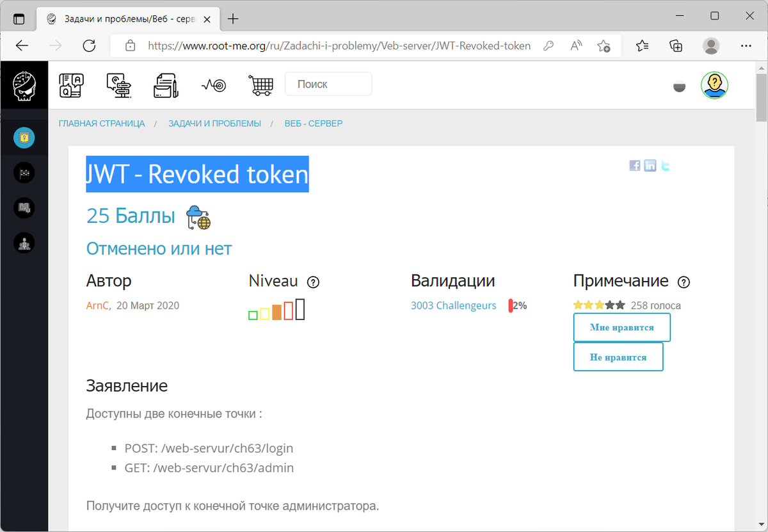Image resolution: width=768 pixels, height=532 pixels.
Task: Click the orange difficulty level bar
Action: (276, 312)
